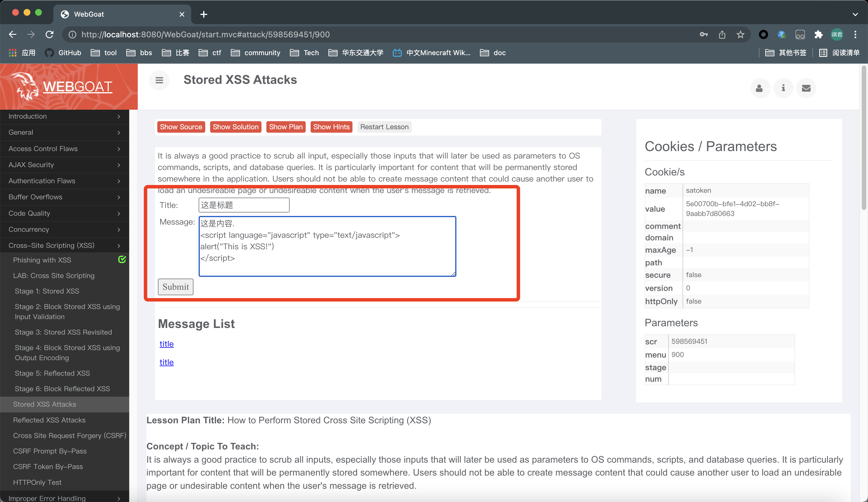This screenshot has height=502, width=868.
Task: Click the bookmark/star icon in browser
Action: pyautogui.click(x=741, y=34)
